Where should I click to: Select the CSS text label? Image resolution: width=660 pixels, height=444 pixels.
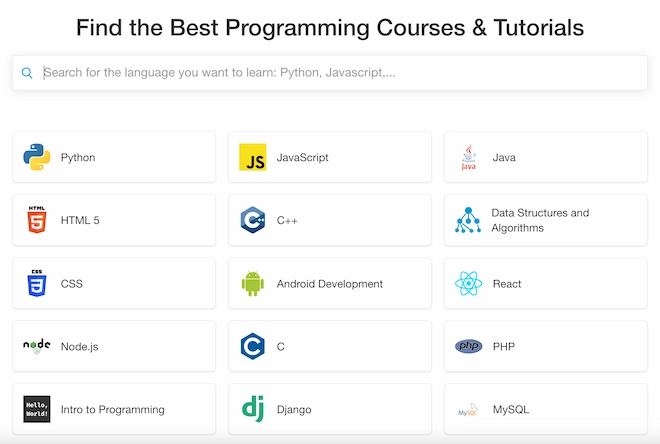tap(72, 284)
